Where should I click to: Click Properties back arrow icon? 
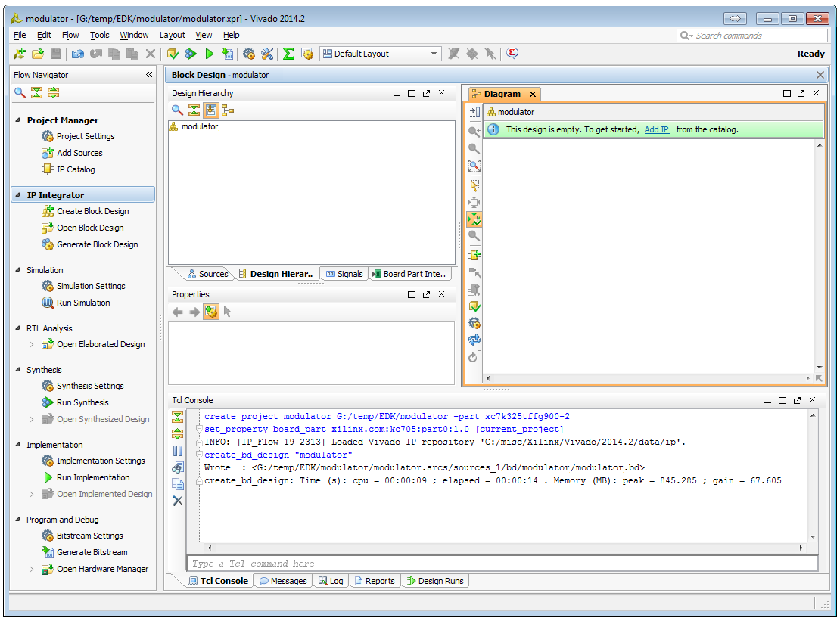[x=177, y=312]
